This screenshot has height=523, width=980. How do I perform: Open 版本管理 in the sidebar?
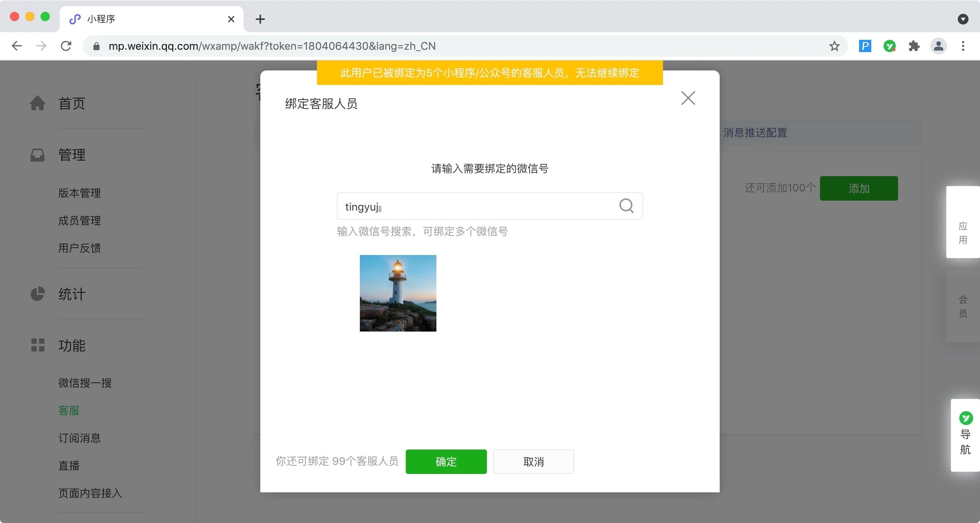click(x=80, y=193)
